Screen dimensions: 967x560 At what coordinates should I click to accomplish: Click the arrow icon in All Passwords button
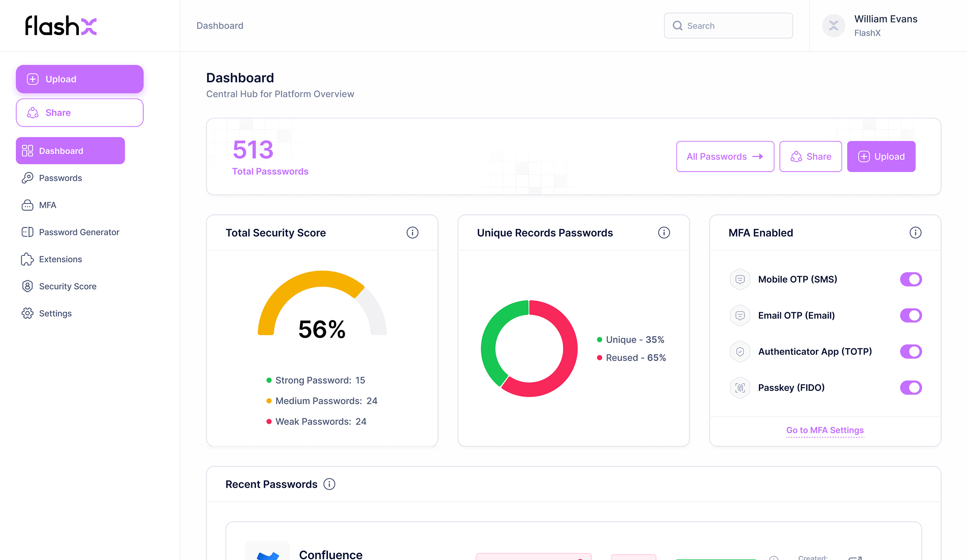(x=758, y=156)
